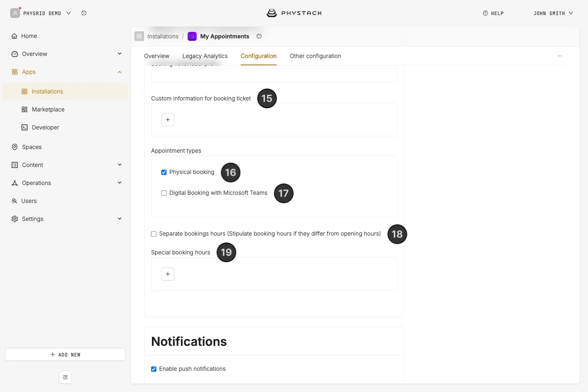Add a special booking hours entry
Image resolution: width=588 pixels, height=392 pixels.
point(168,274)
